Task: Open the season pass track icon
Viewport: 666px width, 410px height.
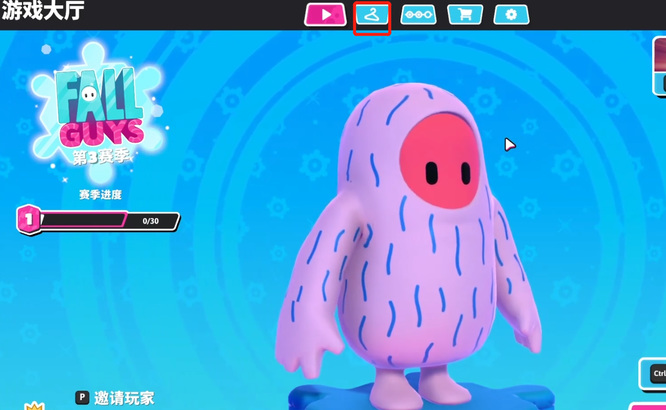Action: click(418, 15)
